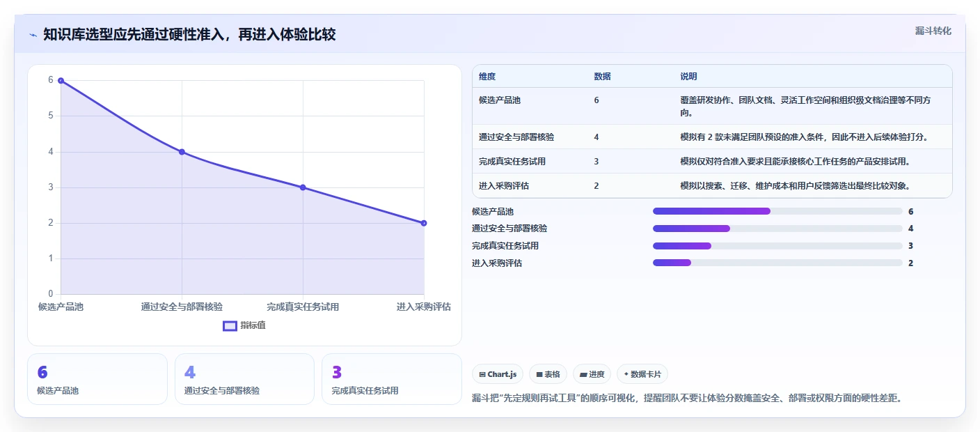Click the 数据 column header
980x432 pixels.
(602, 77)
